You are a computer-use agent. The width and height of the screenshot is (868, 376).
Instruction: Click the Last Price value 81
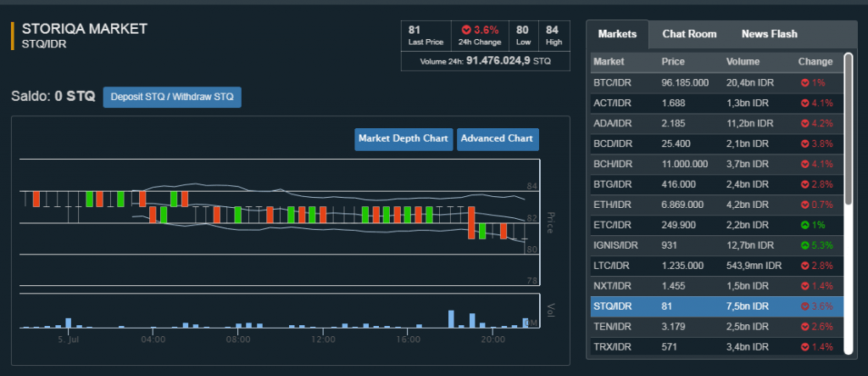pyautogui.click(x=414, y=30)
